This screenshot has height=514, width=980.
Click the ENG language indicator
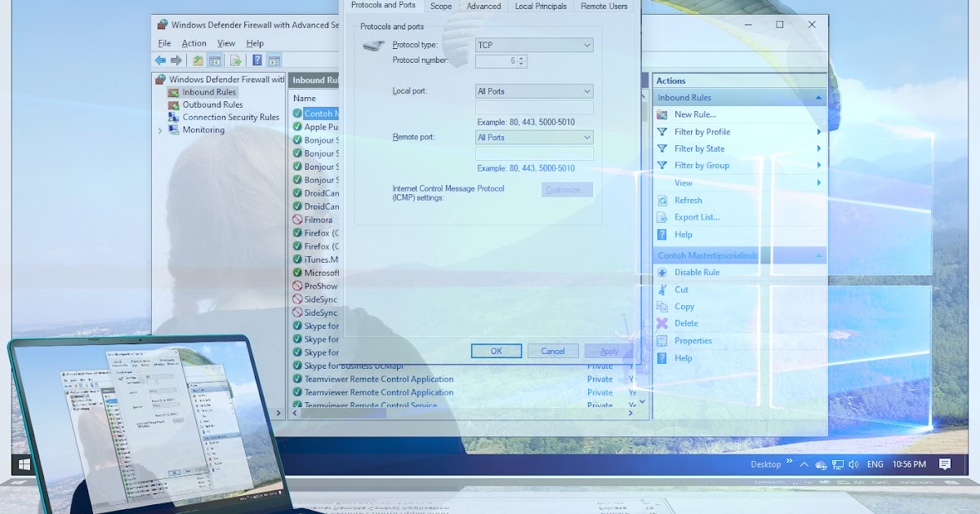tap(875, 464)
